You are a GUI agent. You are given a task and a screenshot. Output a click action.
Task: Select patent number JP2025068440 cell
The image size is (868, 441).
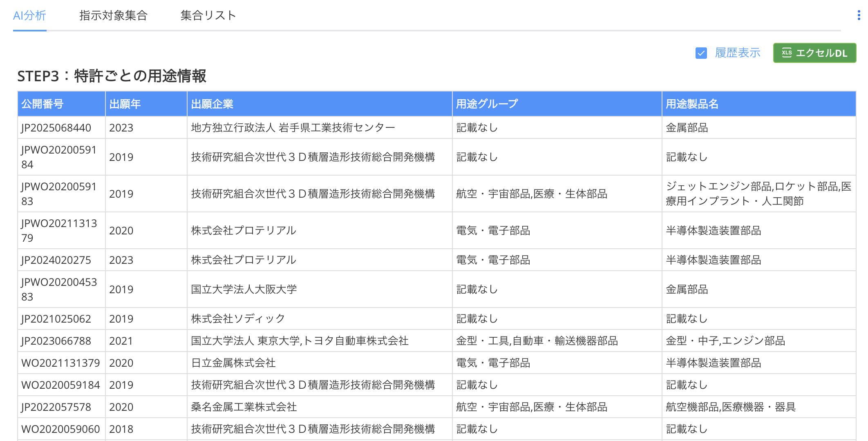pos(56,128)
